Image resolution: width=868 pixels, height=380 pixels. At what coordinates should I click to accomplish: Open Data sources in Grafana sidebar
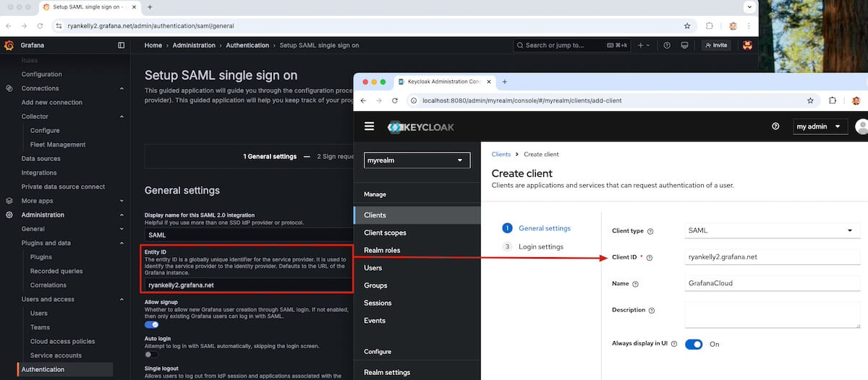[x=41, y=158]
